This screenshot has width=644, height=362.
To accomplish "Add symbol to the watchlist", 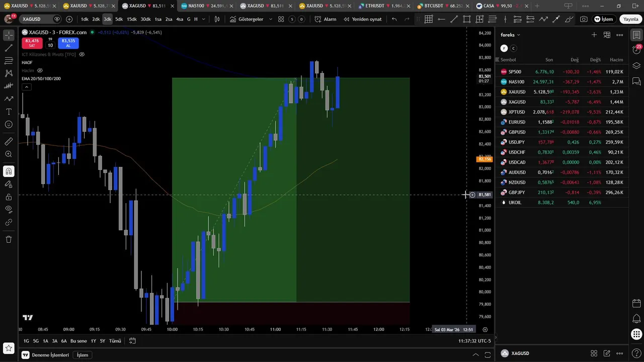I will pyautogui.click(x=594, y=35).
